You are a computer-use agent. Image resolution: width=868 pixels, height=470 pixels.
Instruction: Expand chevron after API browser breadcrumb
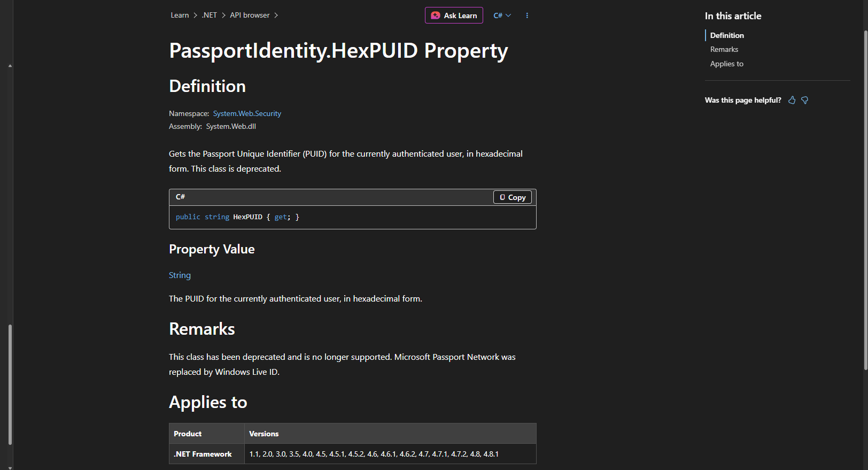pyautogui.click(x=276, y=16)
